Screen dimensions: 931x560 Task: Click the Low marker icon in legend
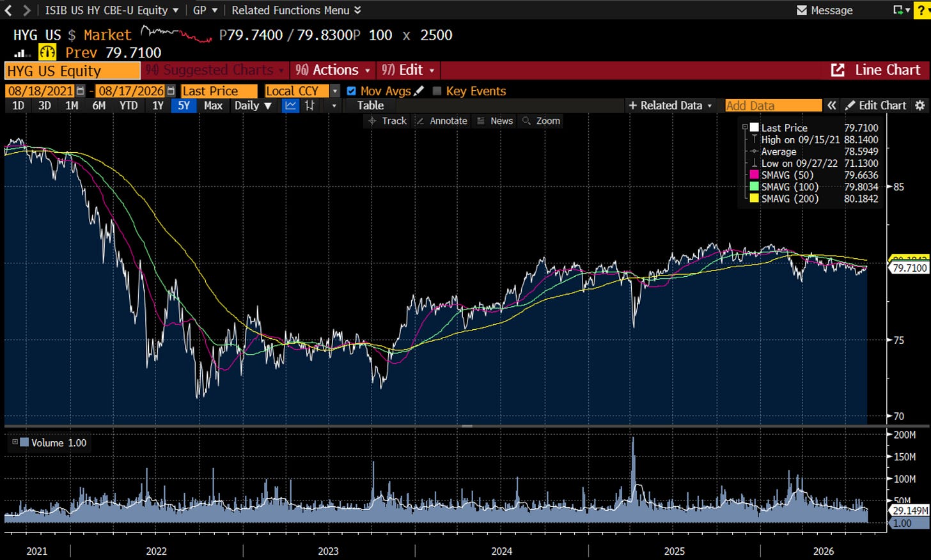(x=755, y=163)
